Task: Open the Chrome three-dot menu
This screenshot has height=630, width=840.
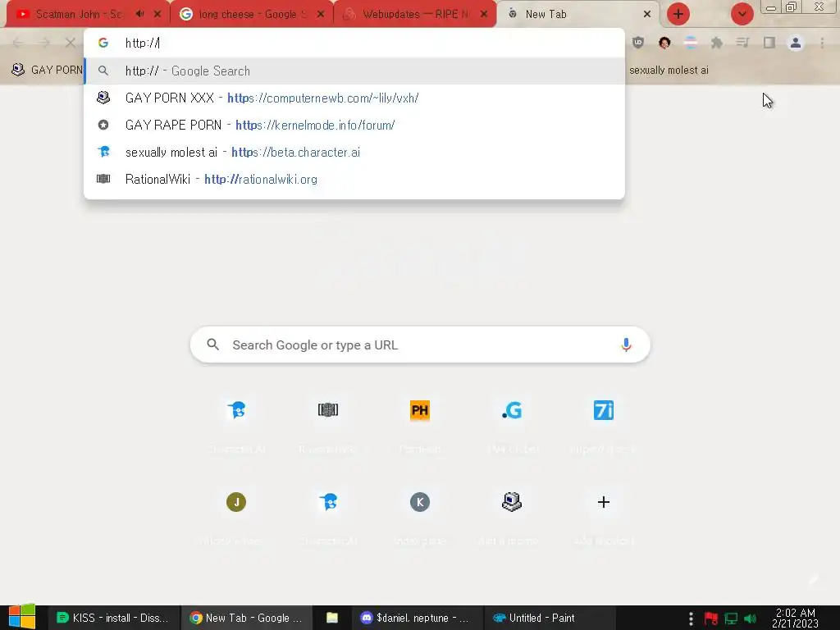Action: coord(822,43)
